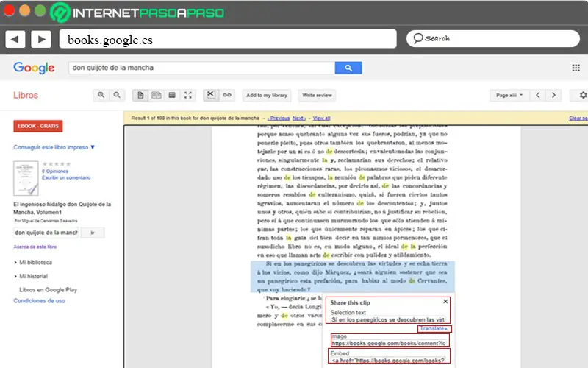Click the browser back arrow button
Image resolution: width=588 pixels, height=368 pixels.
tap(15, 39)
